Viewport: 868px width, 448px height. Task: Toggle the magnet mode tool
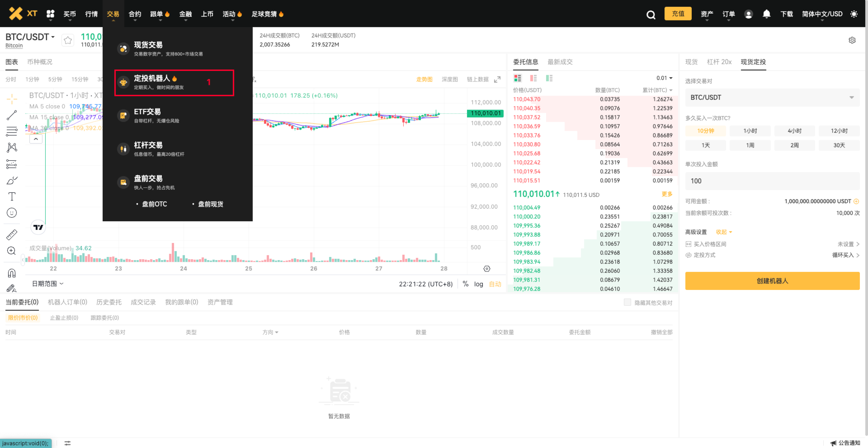tap(12, 273)
